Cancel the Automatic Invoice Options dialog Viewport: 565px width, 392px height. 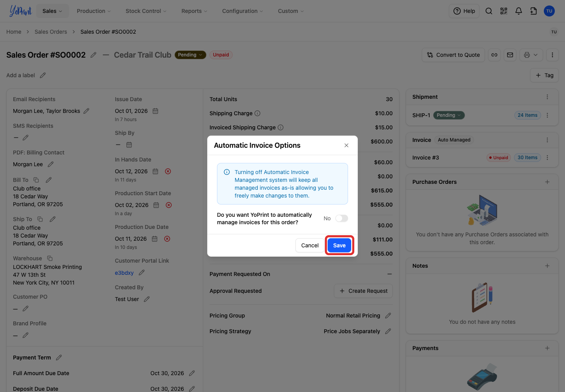click(x=310, y=245)
